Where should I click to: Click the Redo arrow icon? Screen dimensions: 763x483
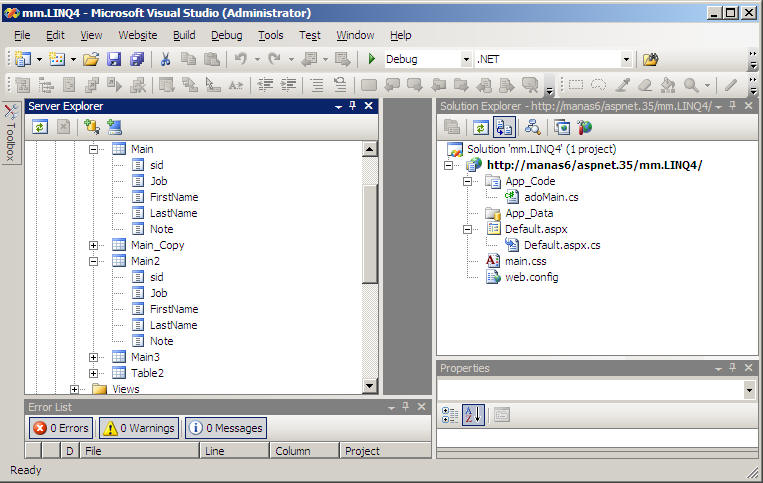274,59
